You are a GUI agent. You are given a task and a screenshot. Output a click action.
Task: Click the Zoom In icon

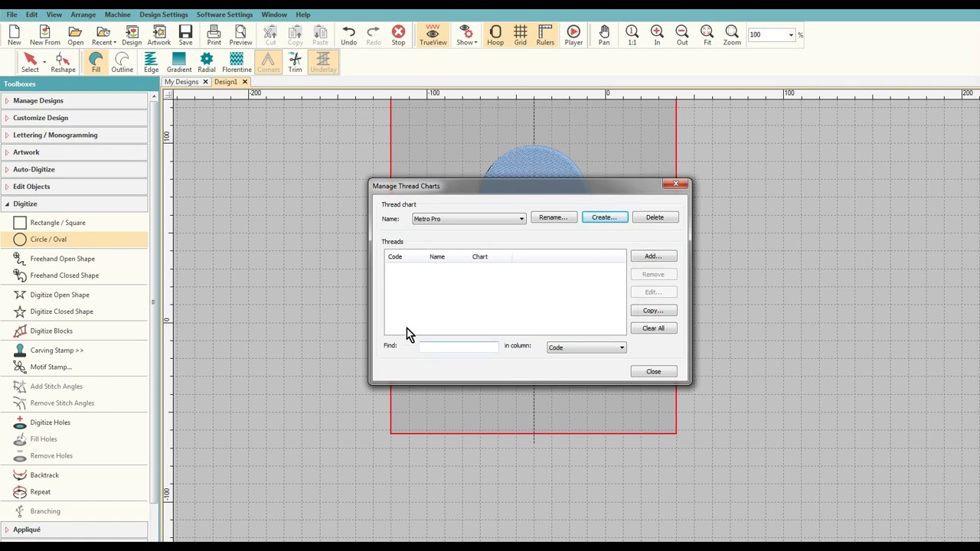click(x=657, y=35)
